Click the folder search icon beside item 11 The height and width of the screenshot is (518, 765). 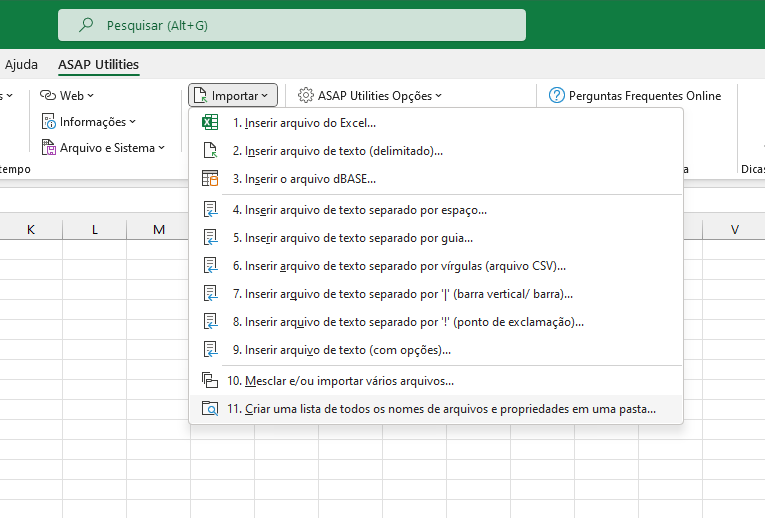point(210,409)
